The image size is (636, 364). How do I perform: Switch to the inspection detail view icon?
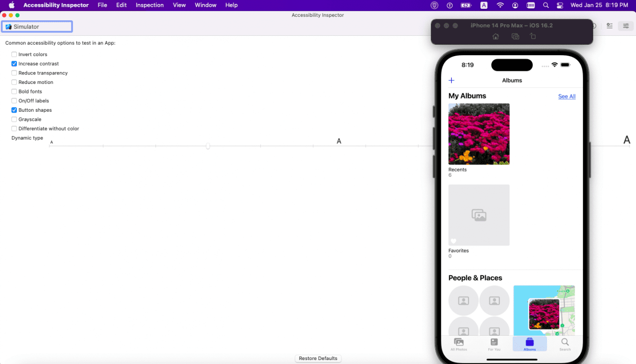point(610,26)
